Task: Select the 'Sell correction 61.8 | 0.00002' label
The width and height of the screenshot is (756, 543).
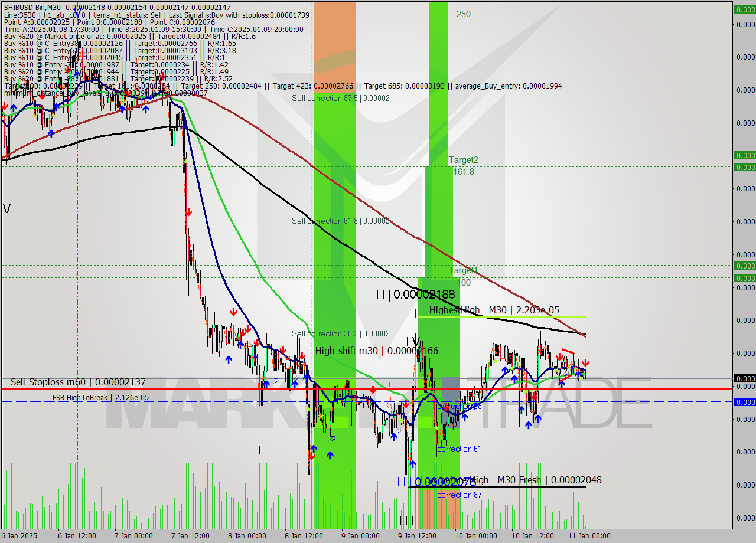Action: point(341,221)
